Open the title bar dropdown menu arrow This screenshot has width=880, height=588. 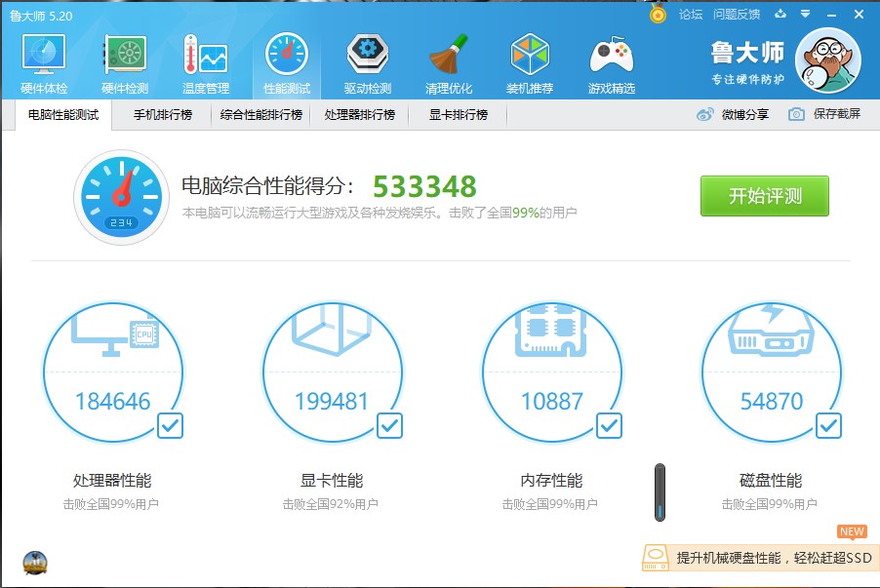pyautogui.click(x=805, y=14)
